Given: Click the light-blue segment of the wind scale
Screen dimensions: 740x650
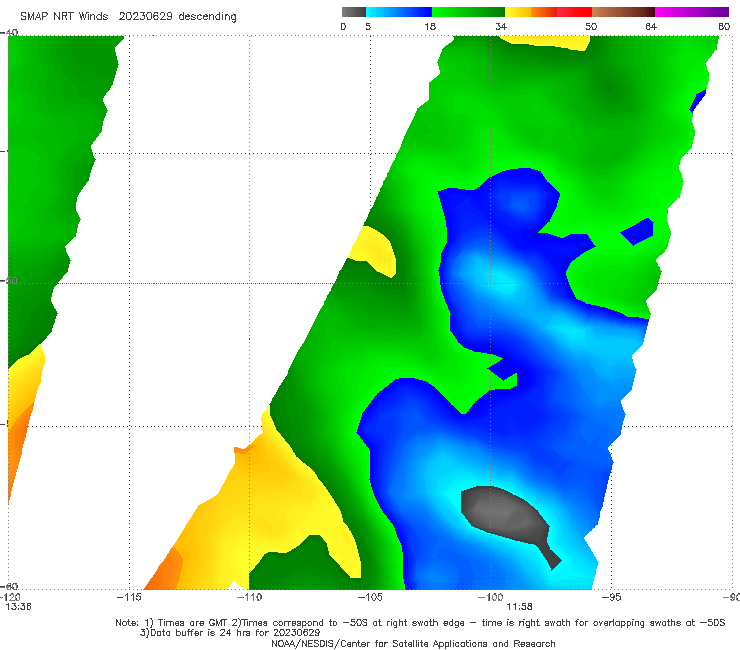Looking at the screenshot, I should tap(399, 12).
